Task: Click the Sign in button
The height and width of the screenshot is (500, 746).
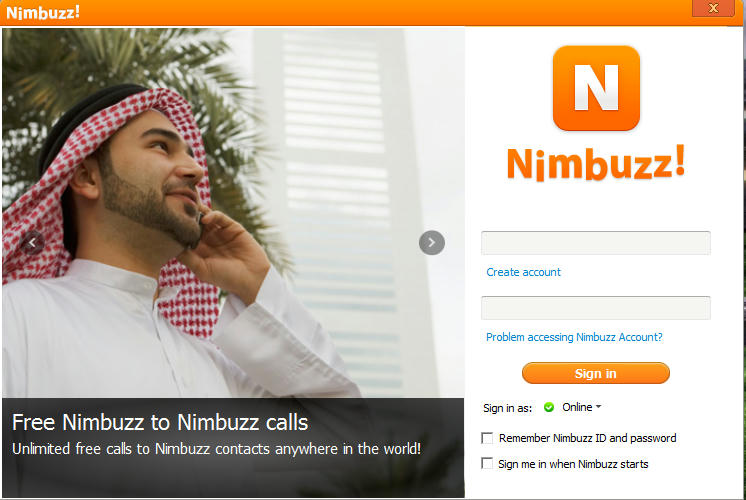Action: tap(596, 373)
